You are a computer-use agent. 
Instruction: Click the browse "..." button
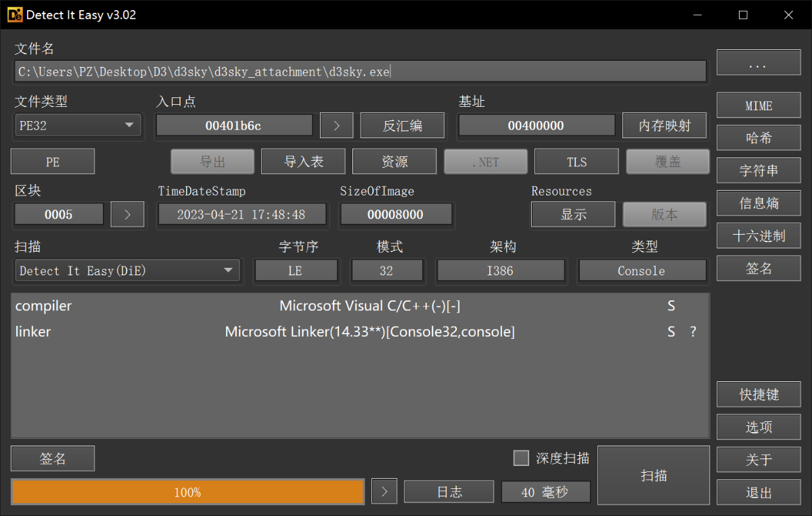[x=759, y=63]
